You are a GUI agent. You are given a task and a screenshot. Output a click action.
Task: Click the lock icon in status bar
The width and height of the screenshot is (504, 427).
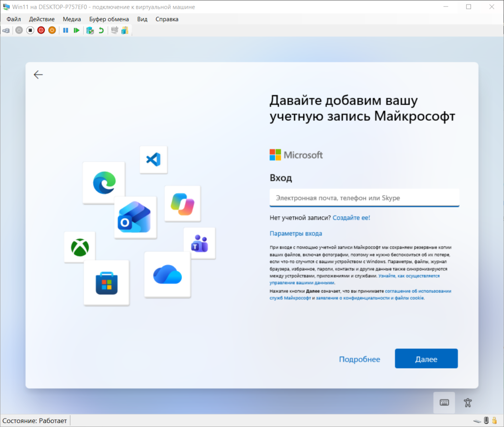tap(495, 420)
